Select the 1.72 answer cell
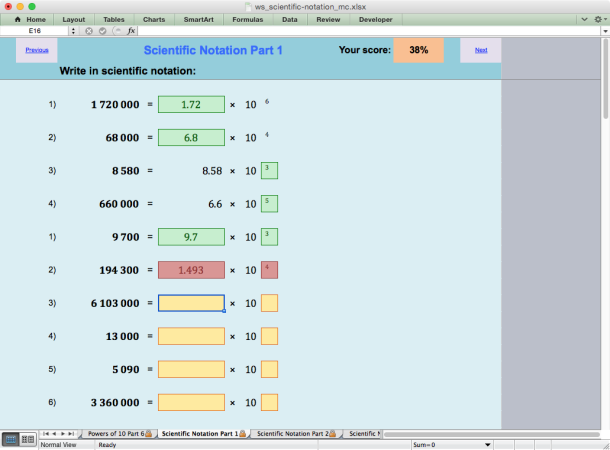This screenshot has height=450, width=610. [191, 104]
